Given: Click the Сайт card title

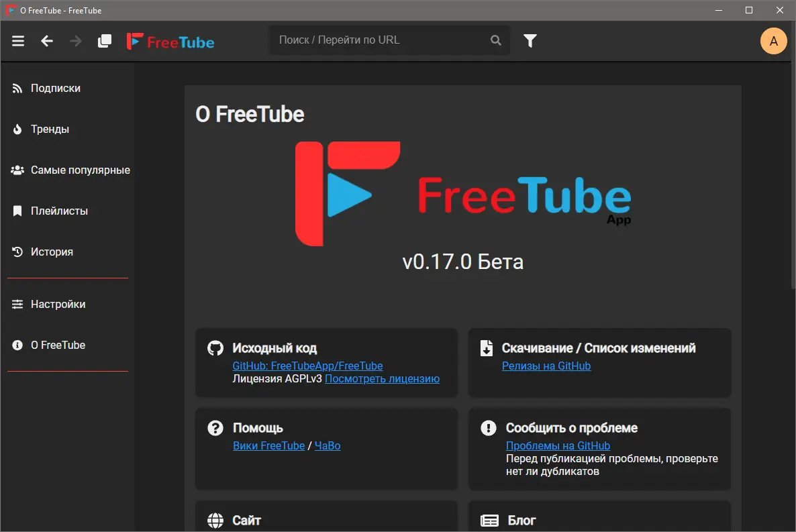Looking at the screenshot, I should 247,521.
